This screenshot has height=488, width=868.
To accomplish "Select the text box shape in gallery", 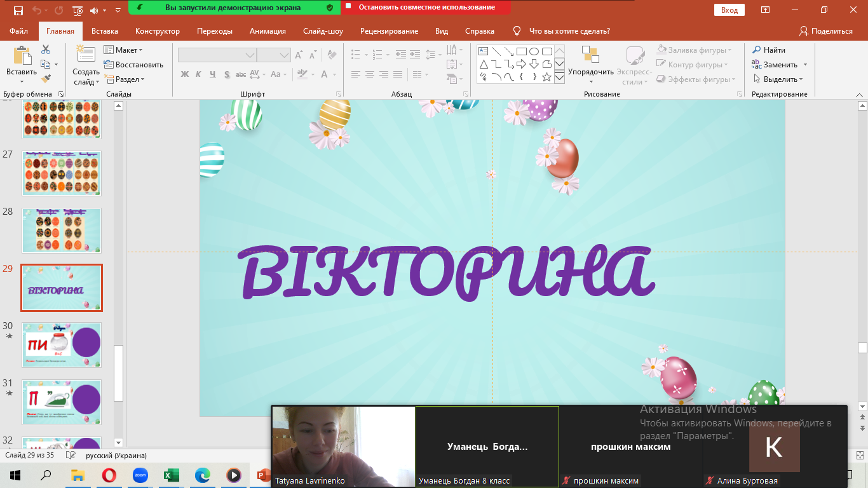I will (x=483, y=51).
